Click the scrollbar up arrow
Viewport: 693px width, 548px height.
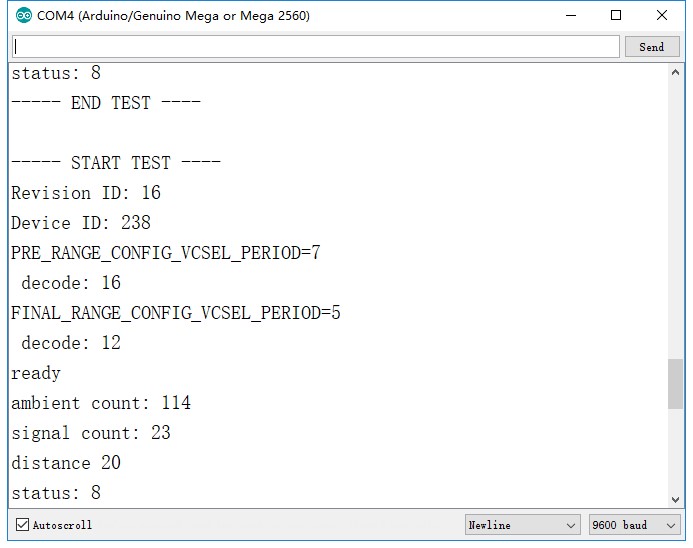click(676, 73)
